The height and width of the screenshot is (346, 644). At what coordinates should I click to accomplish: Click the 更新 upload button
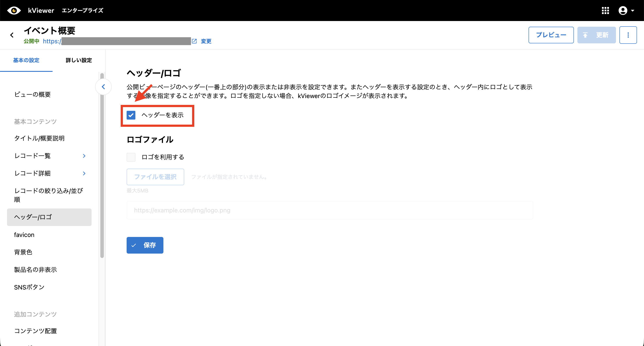click(x=596, y=35)
